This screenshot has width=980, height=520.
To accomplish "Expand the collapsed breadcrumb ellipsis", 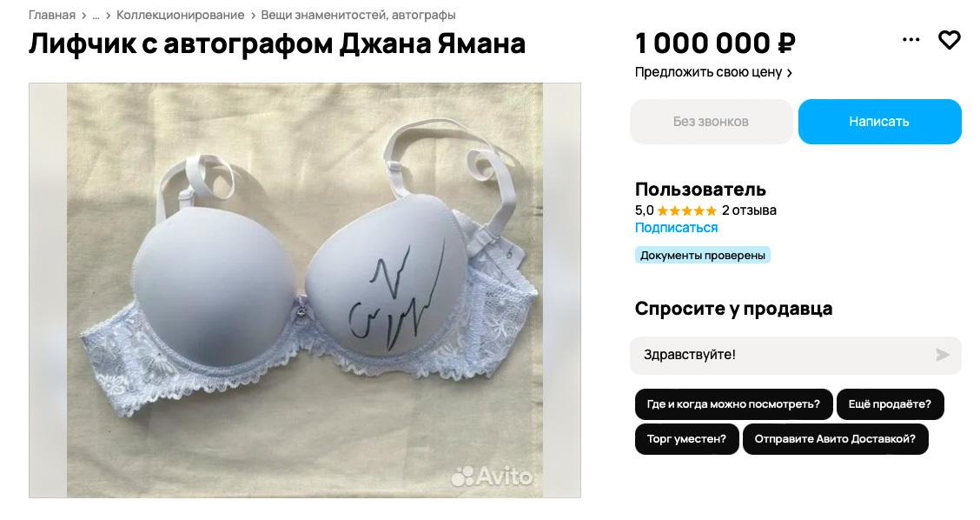I will coord(96,15).
